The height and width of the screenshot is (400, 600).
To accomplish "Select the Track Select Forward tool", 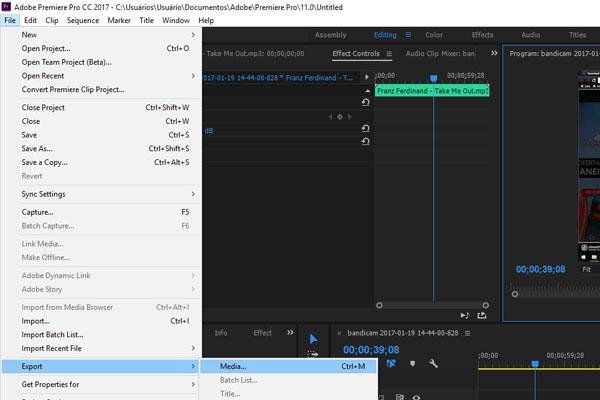I will 313,354.
